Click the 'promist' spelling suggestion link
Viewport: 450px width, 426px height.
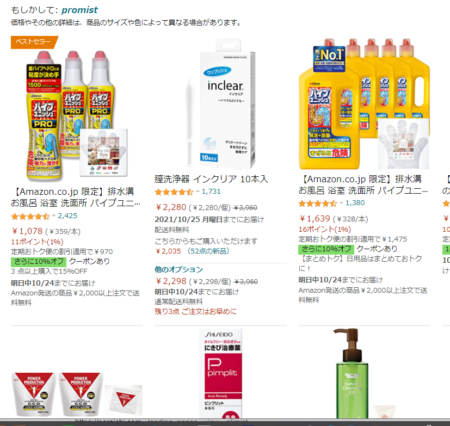click(79, 10)
